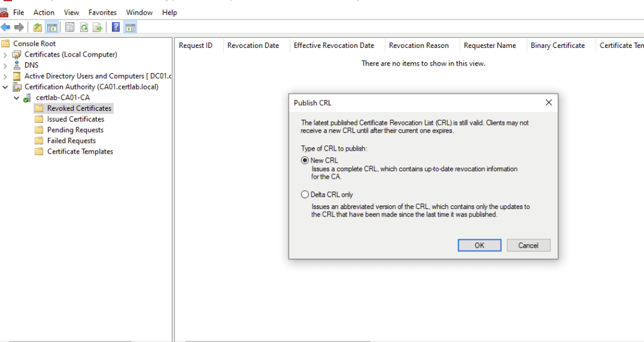
Task: Click the certlab-CA01-CA server icon
Action: pos(27,98)
